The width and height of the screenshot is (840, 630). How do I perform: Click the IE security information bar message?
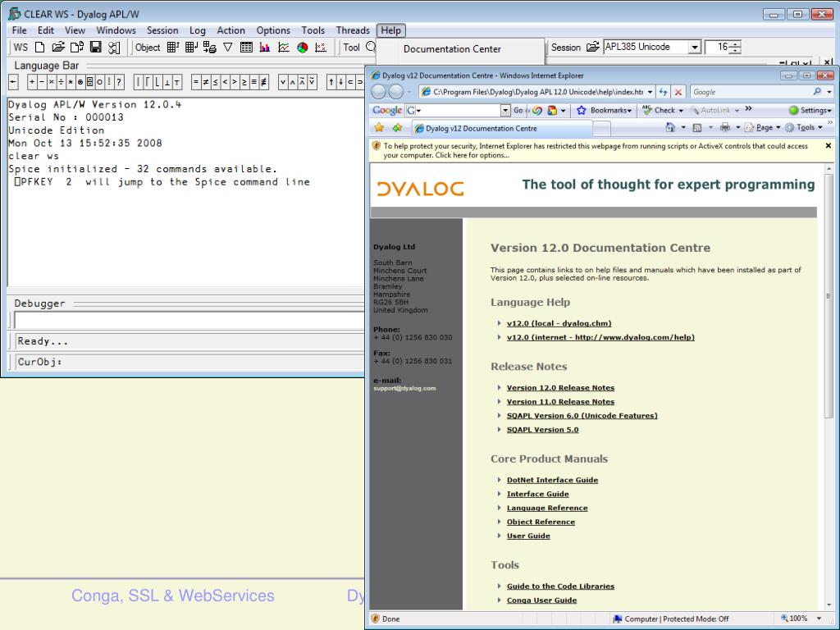point(596,151)
